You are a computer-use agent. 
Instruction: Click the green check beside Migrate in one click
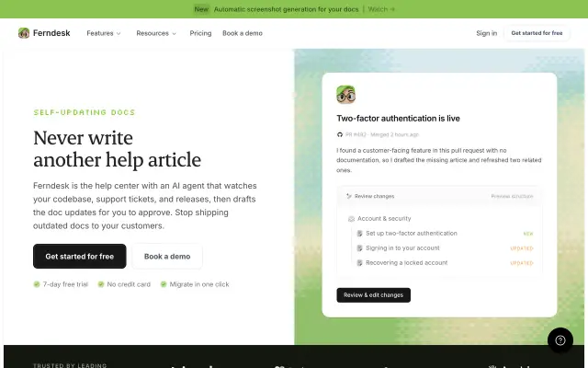[164, 284]
